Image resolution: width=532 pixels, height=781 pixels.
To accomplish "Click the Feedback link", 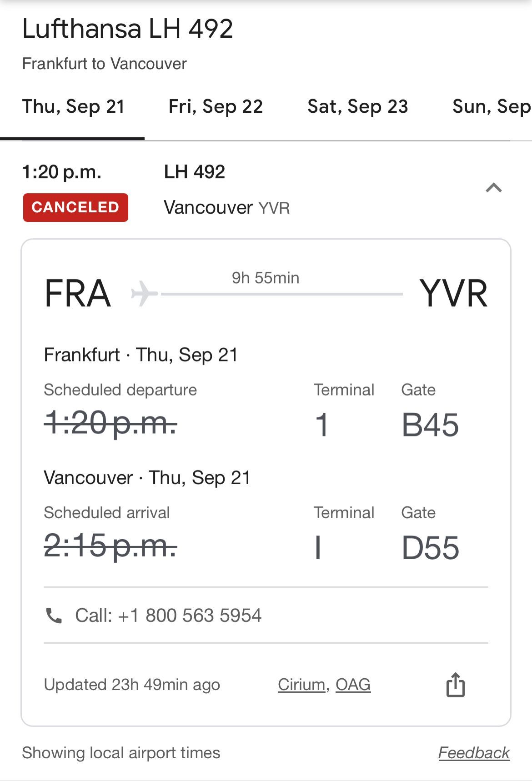I will coord(474,753).
